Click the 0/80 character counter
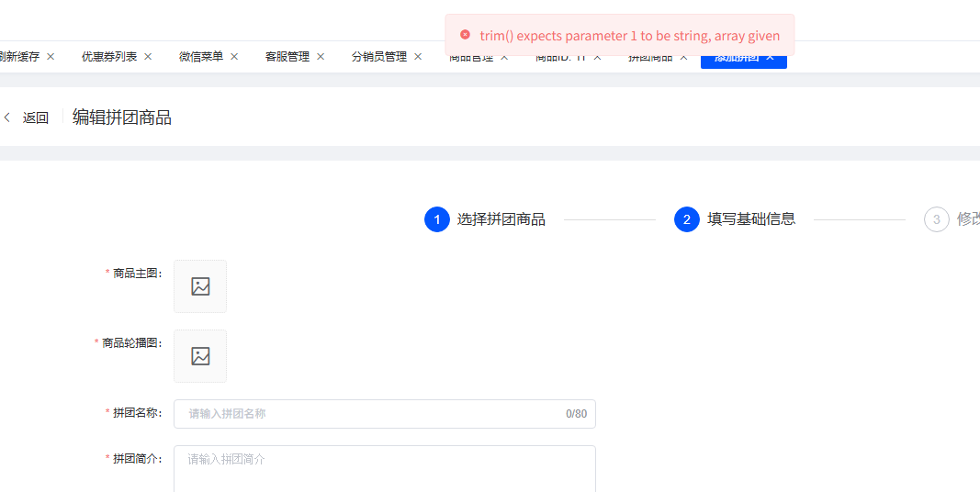980x492 pixels. (x=576, y=414)
